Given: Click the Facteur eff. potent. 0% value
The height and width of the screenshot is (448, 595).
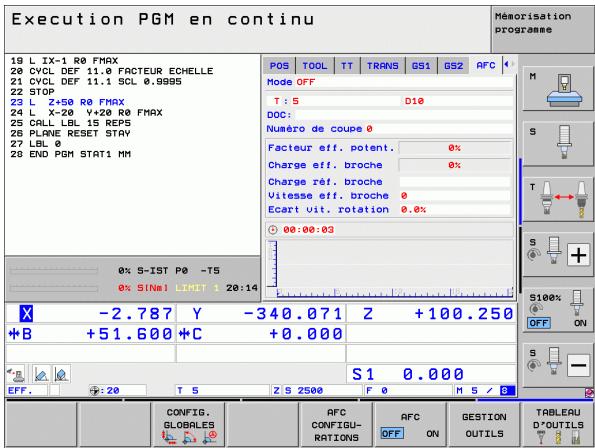Looking at the screenshot, I should point(454,148).
